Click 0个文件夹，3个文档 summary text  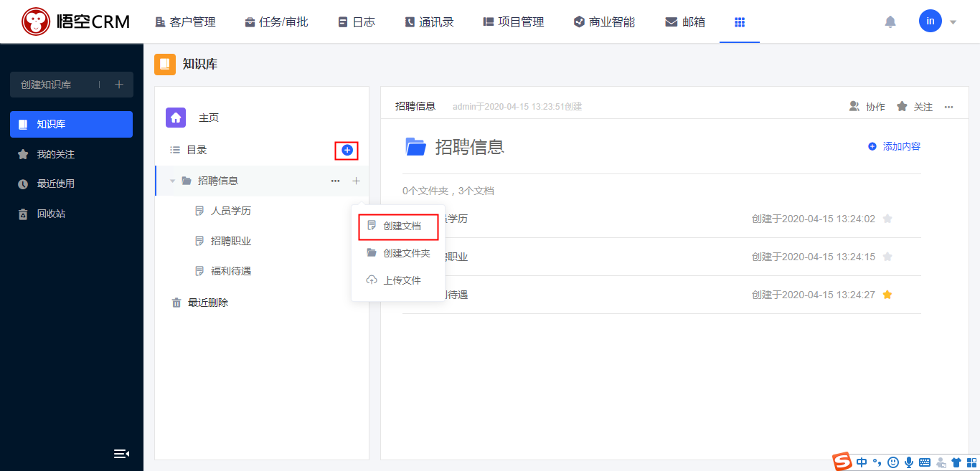[x=448, y=191]
